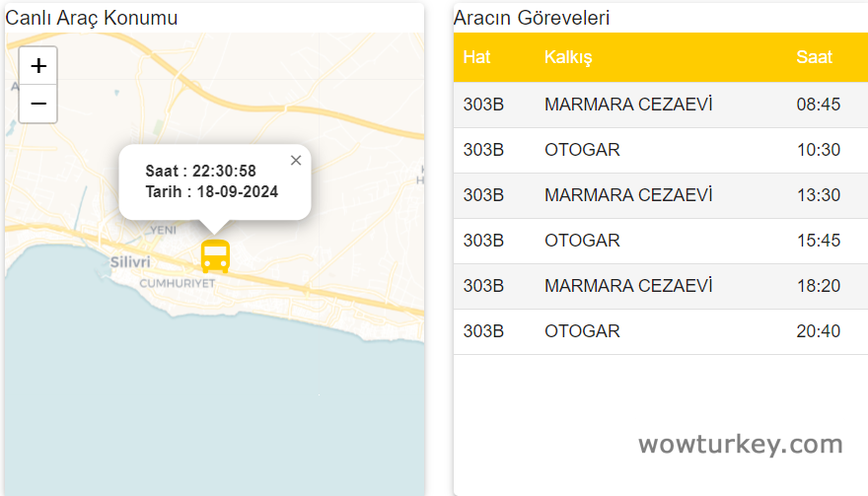Click the Hat column header
The image size is (868, 496).
[476, 57]
